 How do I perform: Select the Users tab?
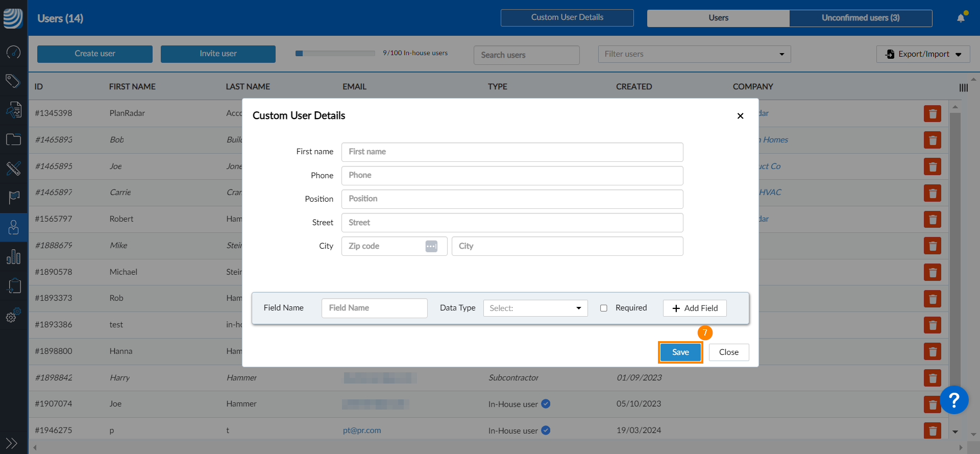click(x=718, y=18)
